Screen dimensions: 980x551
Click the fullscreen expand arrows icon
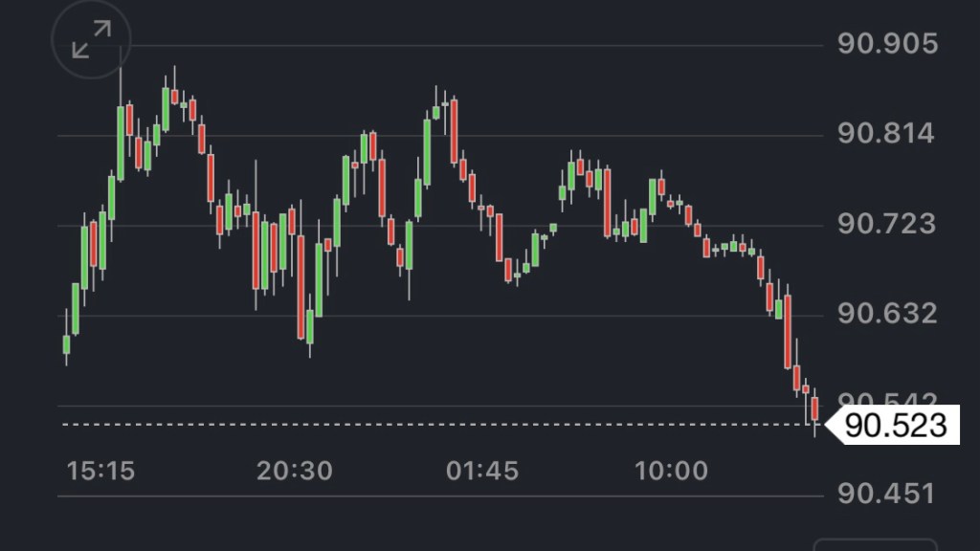pyautogui.click(x=92, y=40)
